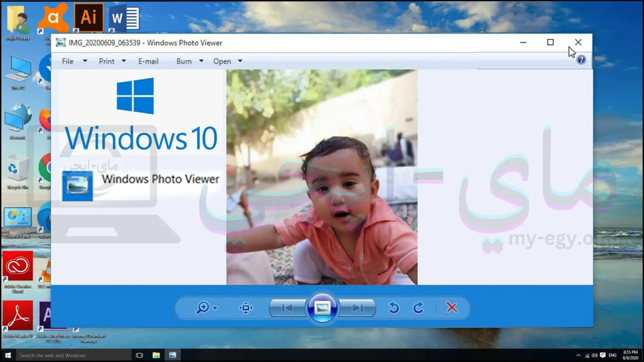Screen dimensions: 644x362
Task: Open the Windows Start menu
Action: point(8,355)
